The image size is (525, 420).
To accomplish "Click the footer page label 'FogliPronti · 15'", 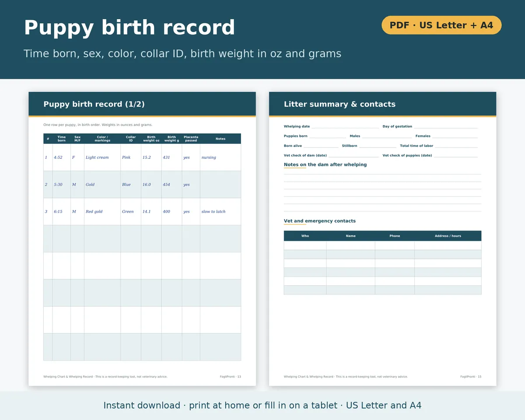I will [x=471, y=377].
